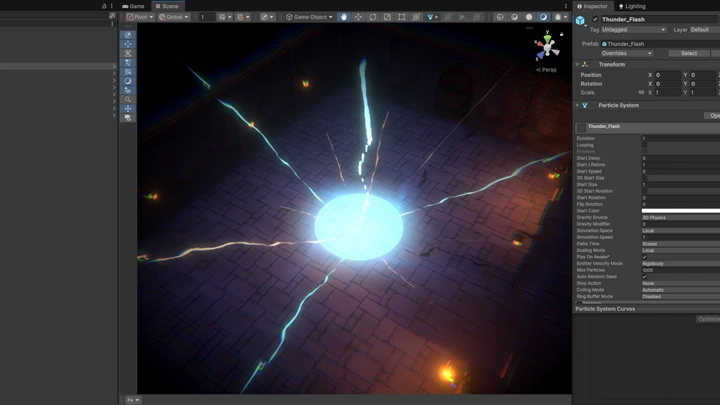
Task: Enable the Looping checkbox
Action: tap(645, 145)
